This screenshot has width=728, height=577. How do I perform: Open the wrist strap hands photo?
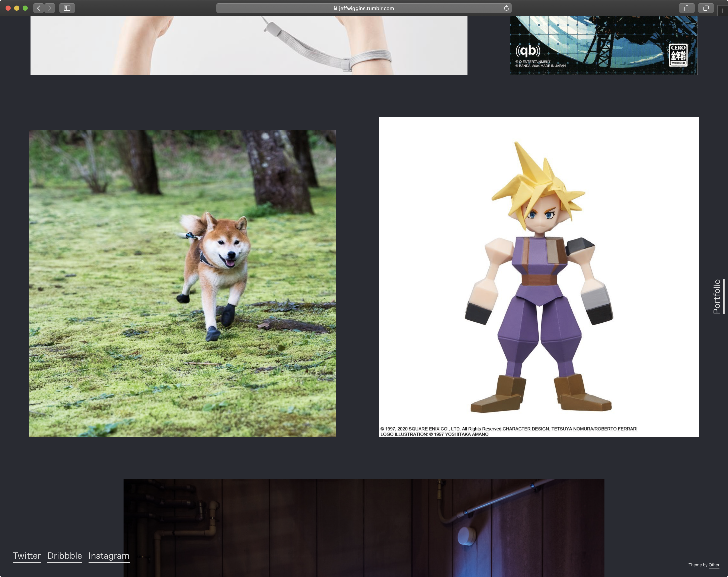(249, 45)
